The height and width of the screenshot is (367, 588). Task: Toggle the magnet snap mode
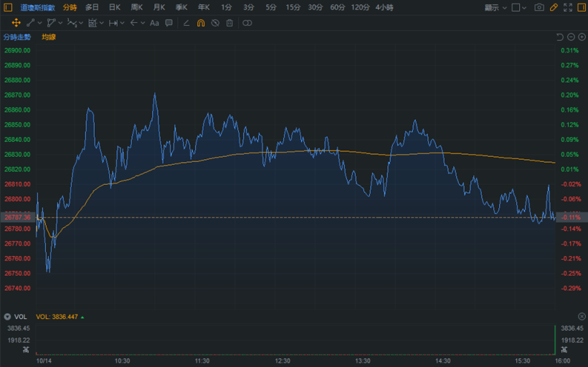(201, 23)
